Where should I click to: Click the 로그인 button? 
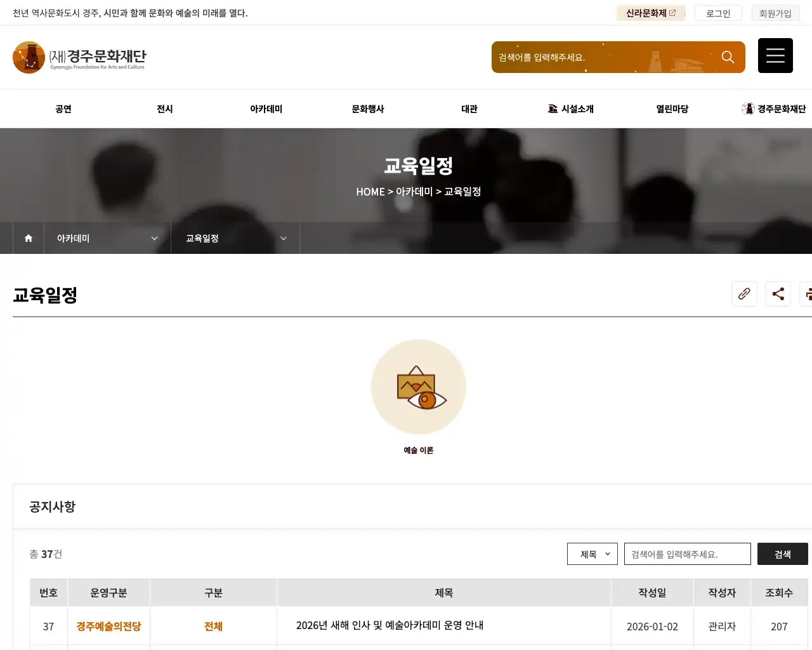[x=717, y=13]
